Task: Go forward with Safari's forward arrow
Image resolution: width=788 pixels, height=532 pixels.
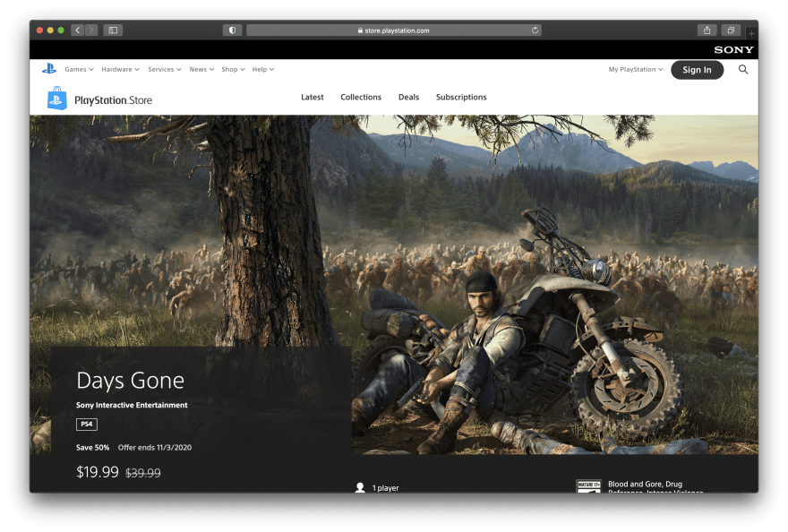Action: (91, 30)
